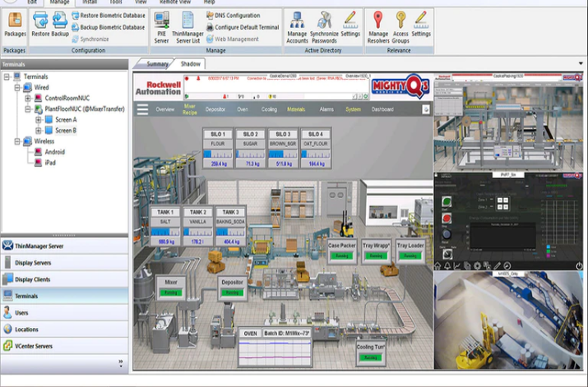Click Mixer Running status indicator
Screen dimensions: 588x387
point(170,293)
